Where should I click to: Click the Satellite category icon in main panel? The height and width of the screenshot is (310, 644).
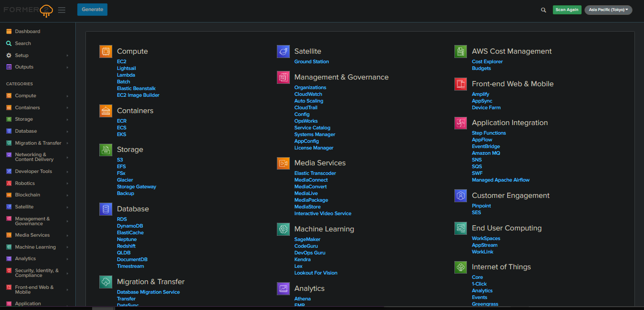[283, 51]
